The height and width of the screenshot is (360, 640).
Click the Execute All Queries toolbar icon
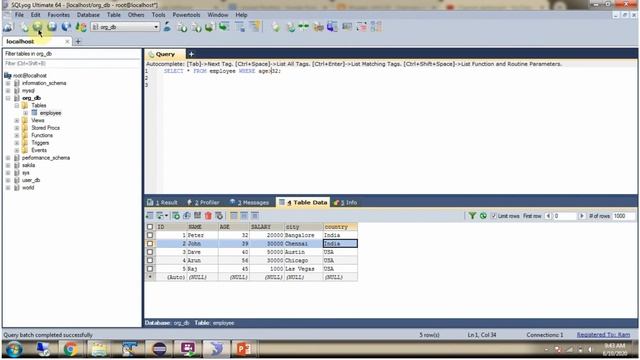pos(52,27)
